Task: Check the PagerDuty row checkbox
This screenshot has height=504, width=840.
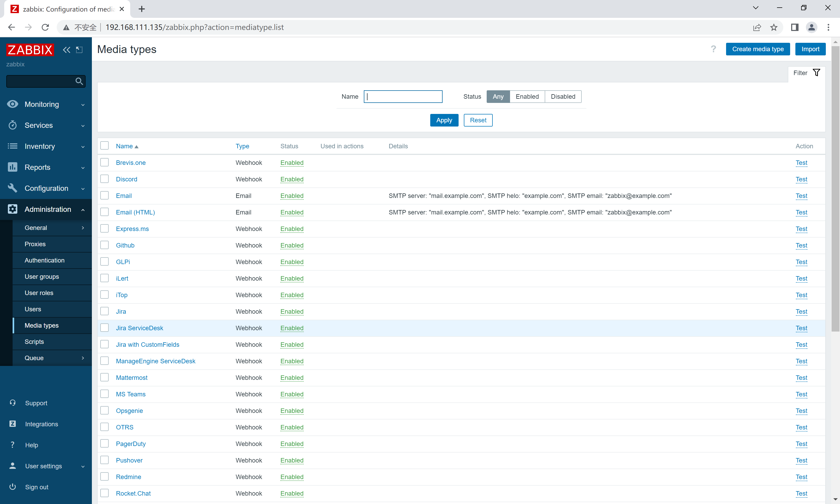Action: point(104,443)
